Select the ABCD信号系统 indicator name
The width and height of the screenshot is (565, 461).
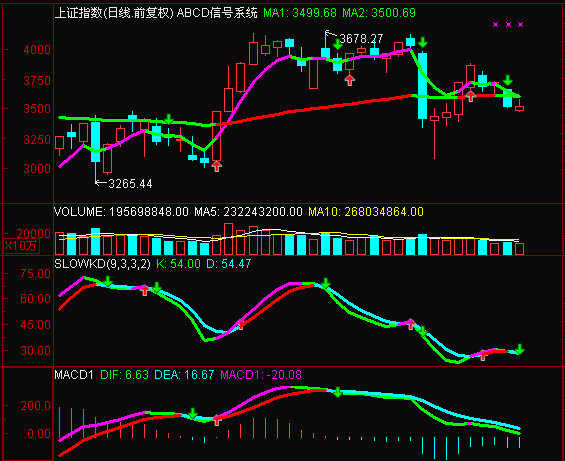point(217,13)
